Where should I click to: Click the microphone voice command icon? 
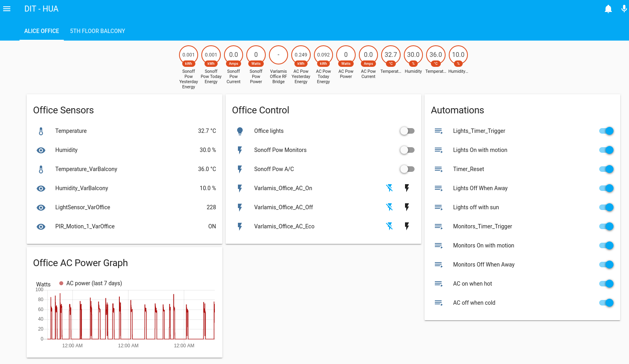point(624,9)
